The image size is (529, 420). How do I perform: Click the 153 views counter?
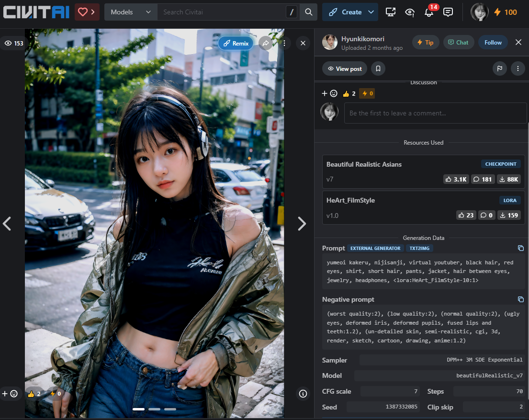click(14, 43)
